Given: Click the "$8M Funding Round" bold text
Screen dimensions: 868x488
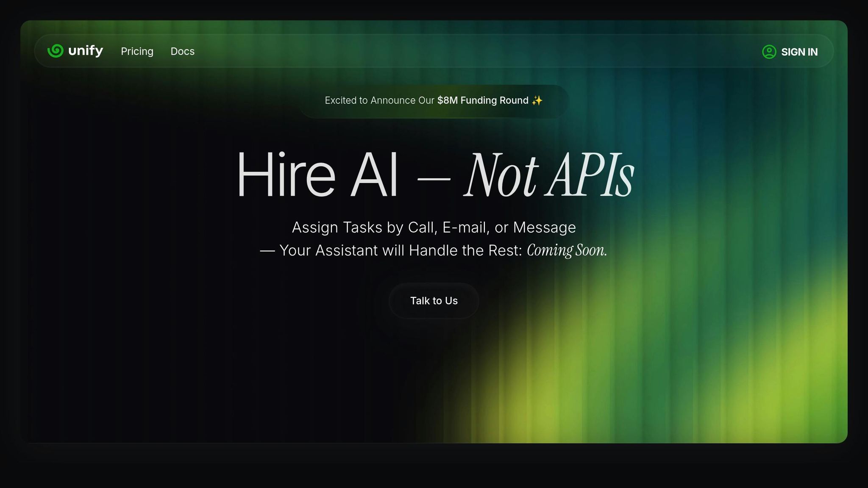Looking at the screenshot, I should (483, 100).
